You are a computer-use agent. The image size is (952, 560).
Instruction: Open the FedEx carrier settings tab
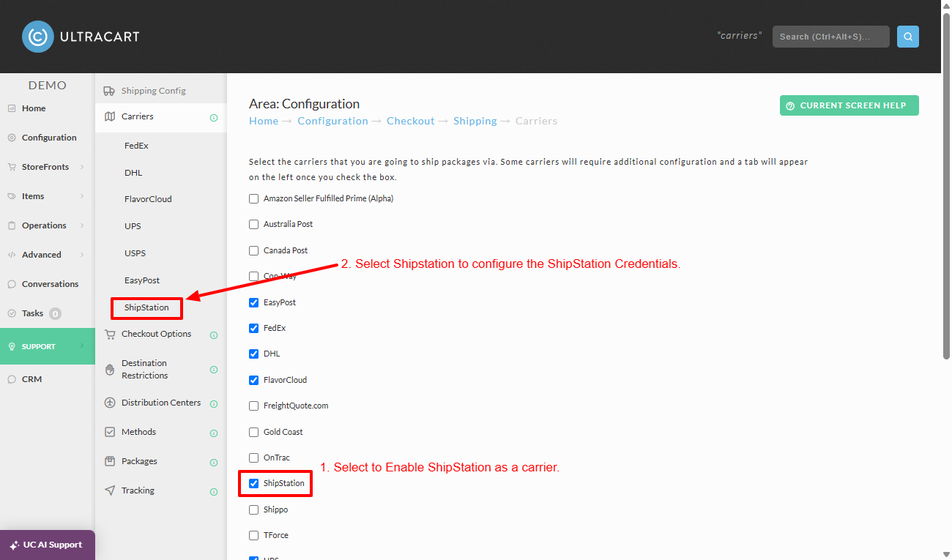(x=136, y=146)
